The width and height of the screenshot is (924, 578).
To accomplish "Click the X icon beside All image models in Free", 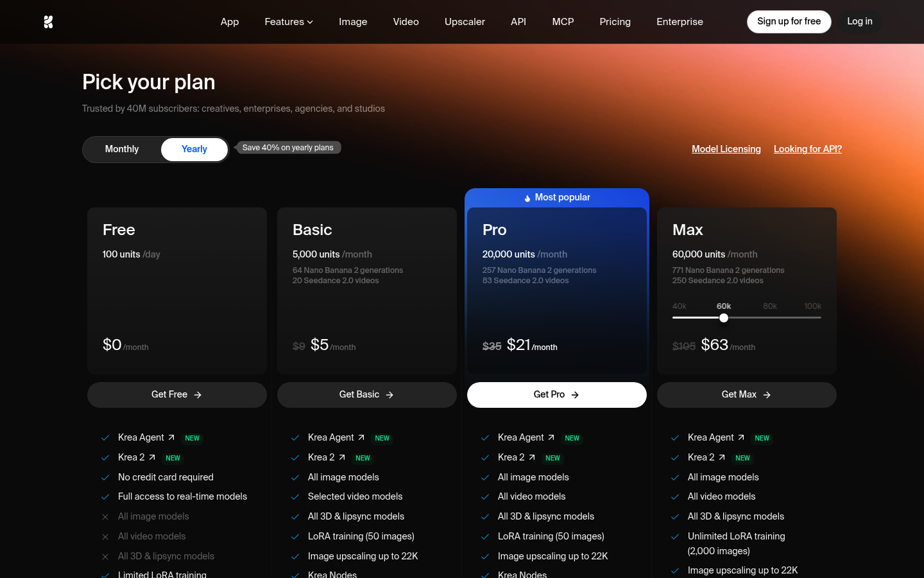I will (105, 517).
